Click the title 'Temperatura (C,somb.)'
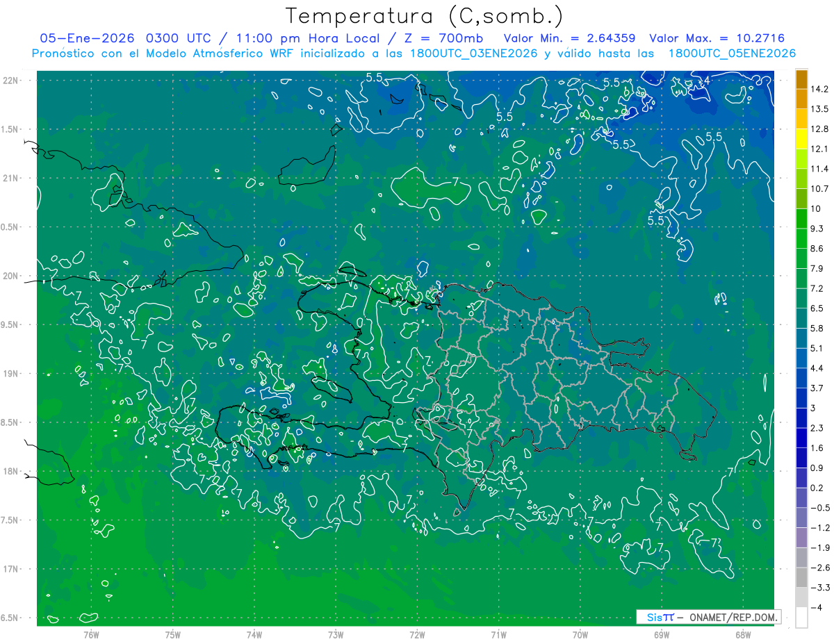The image size is (834, 644). click(x=424, y=15)
